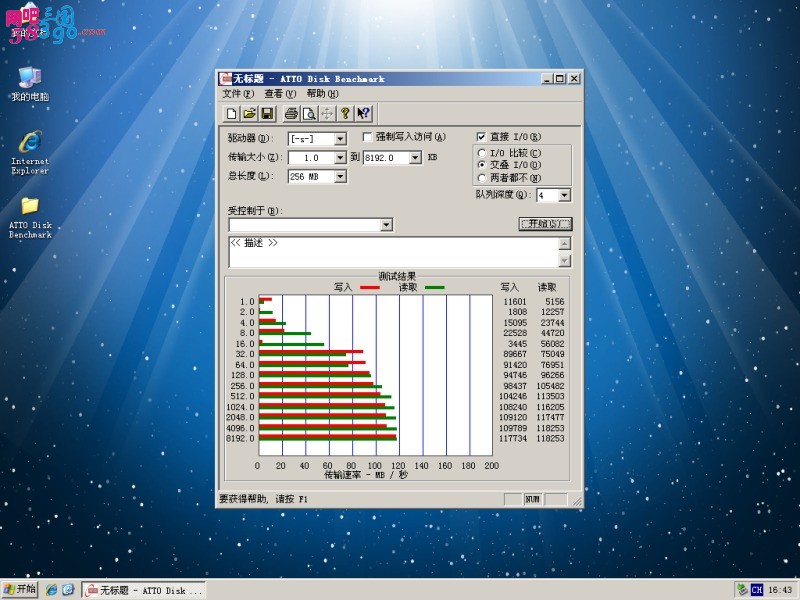Click the read value 56082 in results
The image size is (800, 600).
(552, 344)
